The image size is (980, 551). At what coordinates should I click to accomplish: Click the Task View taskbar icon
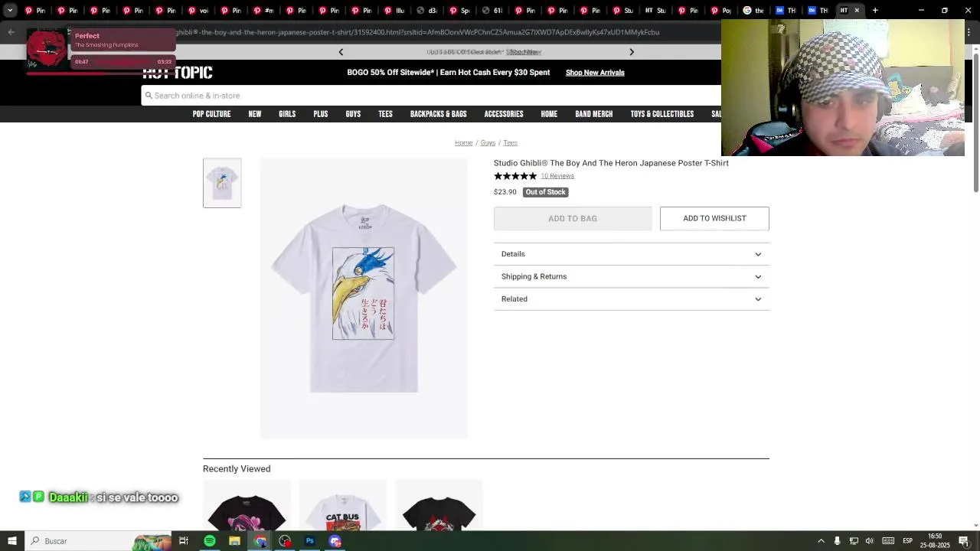coord(184,541)
